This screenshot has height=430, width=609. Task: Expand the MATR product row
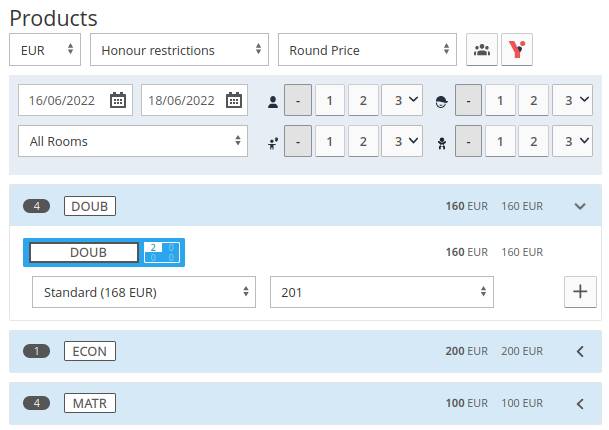coord(580,404)
